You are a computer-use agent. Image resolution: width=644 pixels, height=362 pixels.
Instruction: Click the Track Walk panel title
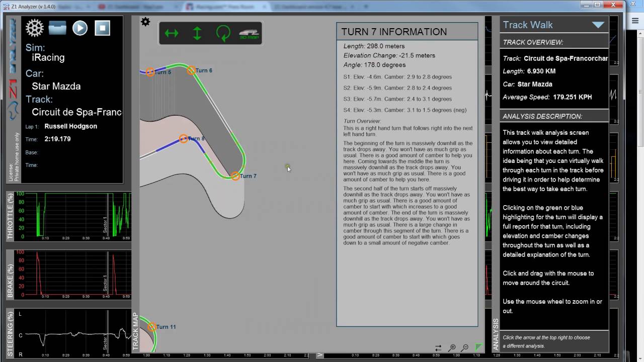point(528,25)
